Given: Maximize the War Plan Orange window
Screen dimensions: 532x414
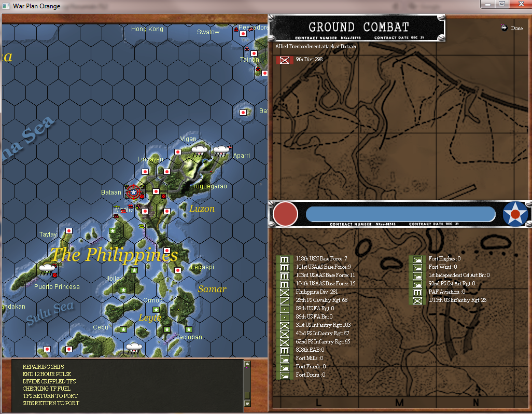Looking at the screenshot, I should point(502,4).
